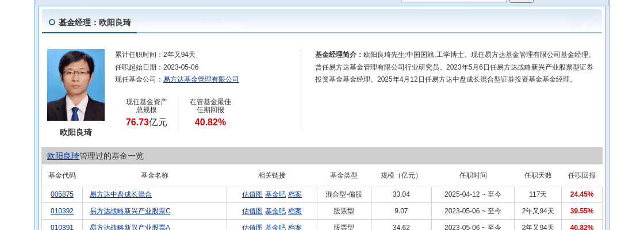Open 易方达基金管理有限公司 company link
The height and width of the screenshot is (230, 644).
tap(201, 80)
